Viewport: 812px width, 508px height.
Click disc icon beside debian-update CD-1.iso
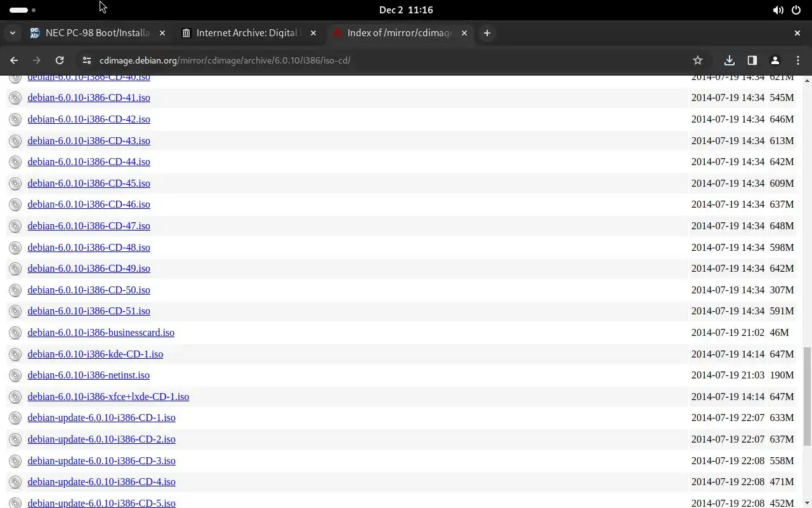pos(15,418)
